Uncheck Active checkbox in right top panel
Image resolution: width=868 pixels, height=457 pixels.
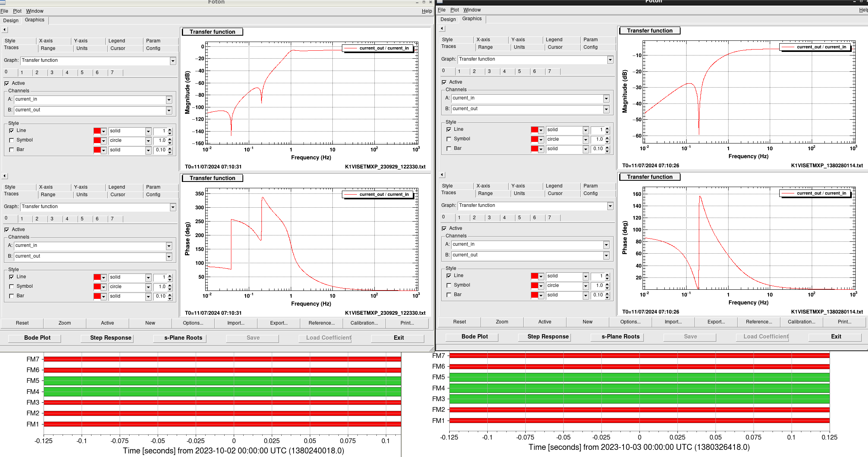tap(444, 82)
